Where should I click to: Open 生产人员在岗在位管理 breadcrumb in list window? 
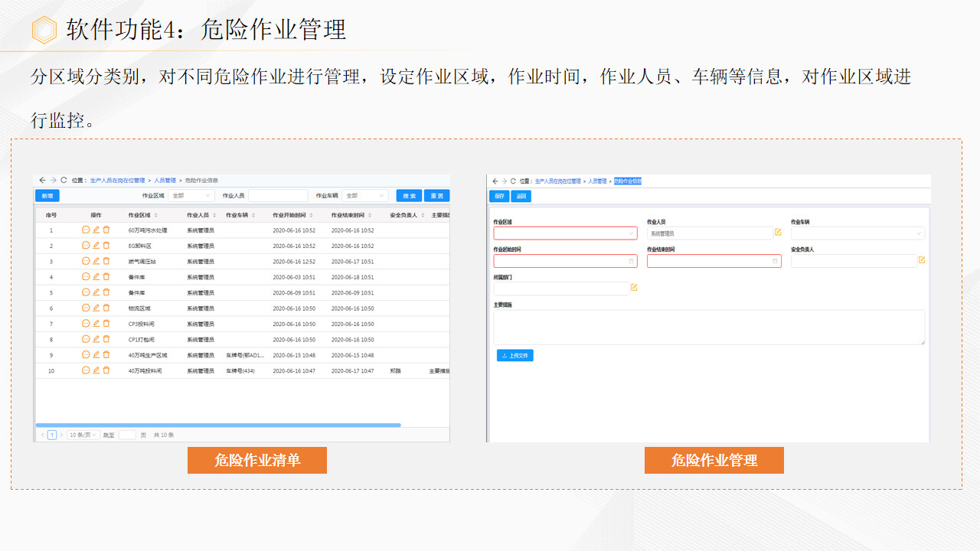click(x=117, y=181)
